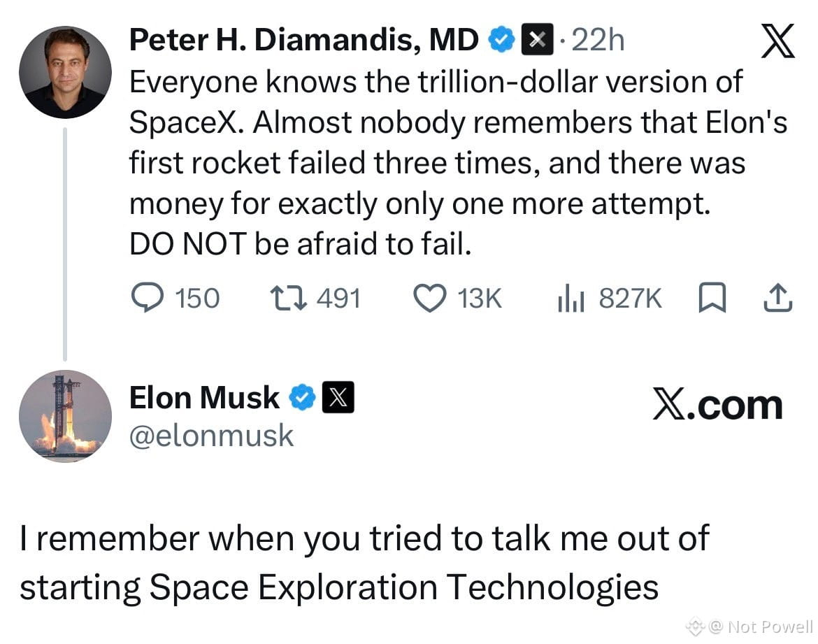Image resolution: width=818 pixels, height=644 pixels.
Task: Click Peter Diamandis's blue verified badge
Action: point(501,40)
